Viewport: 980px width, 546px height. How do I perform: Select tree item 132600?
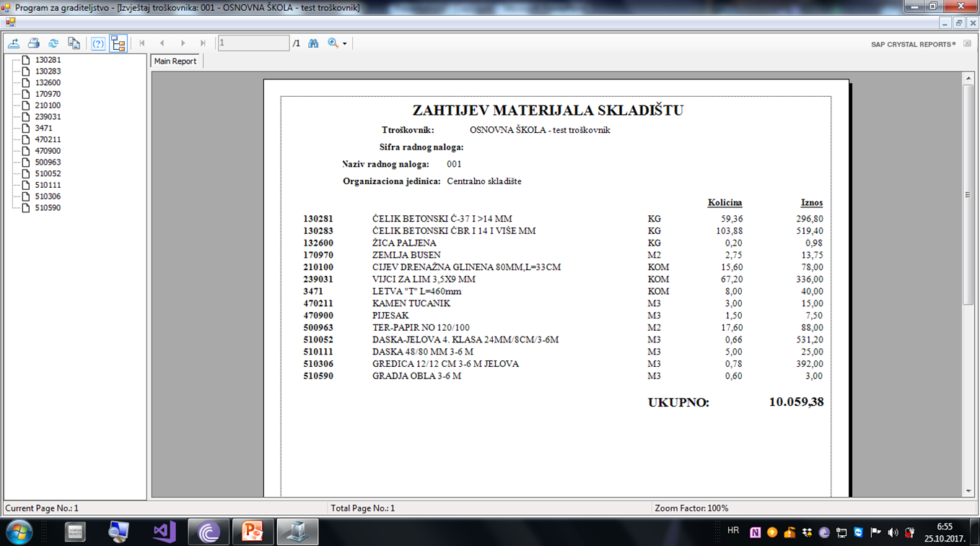coord(48,82)
